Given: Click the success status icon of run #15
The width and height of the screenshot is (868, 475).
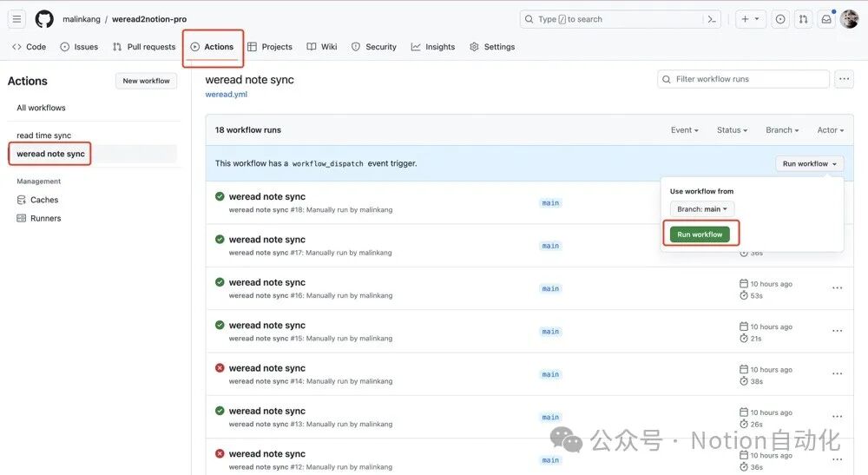Looking at the screenshot, I should pos(220,325).
